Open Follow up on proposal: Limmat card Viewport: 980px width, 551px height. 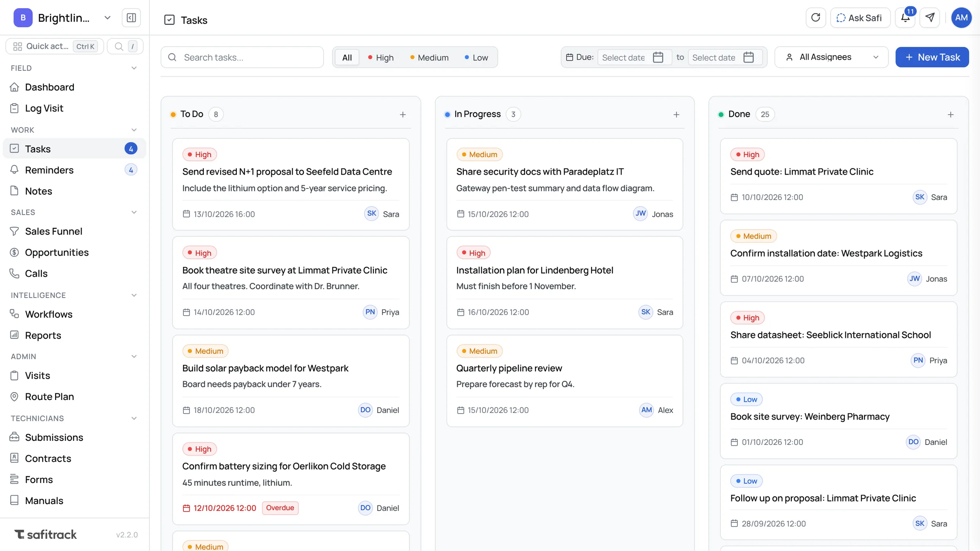(x=838, y=502)
